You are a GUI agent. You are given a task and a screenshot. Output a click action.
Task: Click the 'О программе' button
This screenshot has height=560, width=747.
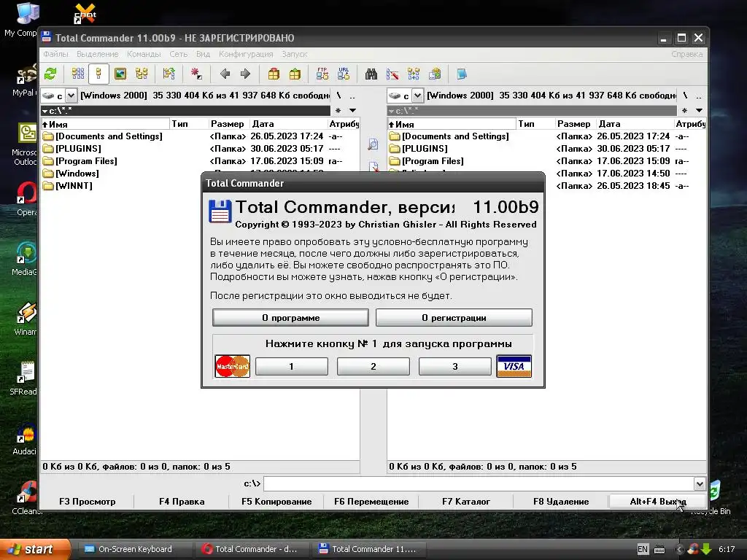pos(290,318)
